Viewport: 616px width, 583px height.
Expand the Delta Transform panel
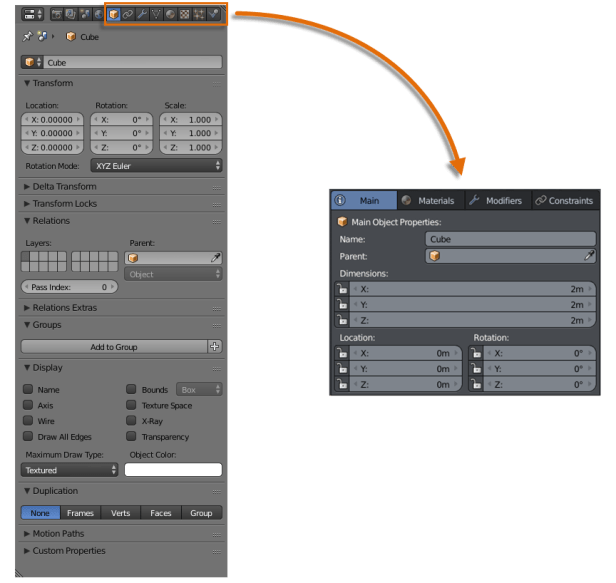27,186
